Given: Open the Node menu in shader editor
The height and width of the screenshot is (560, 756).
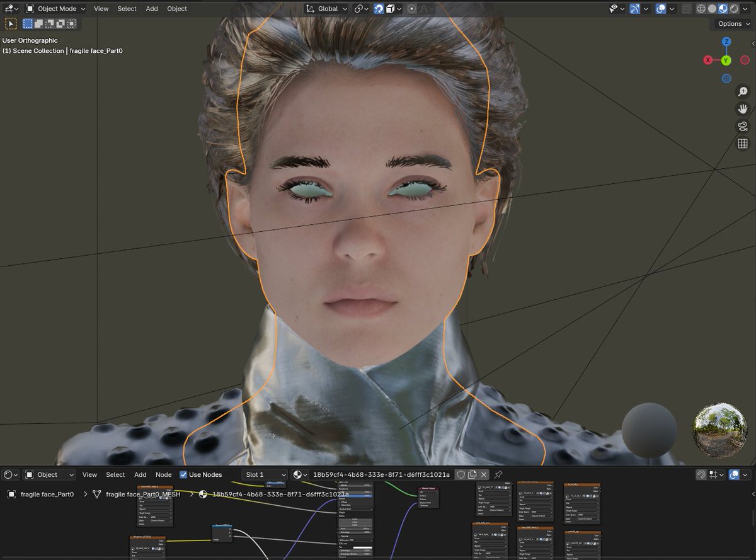Looking at the screenshot, I should point(164,474).
